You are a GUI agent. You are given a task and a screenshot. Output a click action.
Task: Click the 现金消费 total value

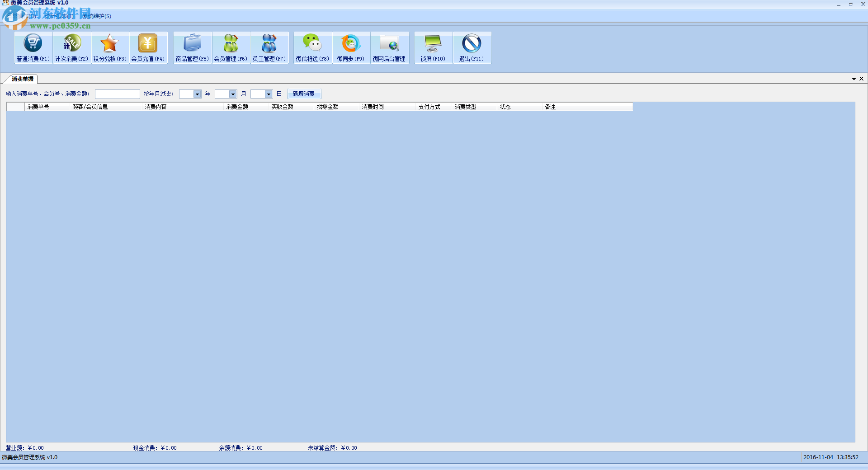point(169,448)
